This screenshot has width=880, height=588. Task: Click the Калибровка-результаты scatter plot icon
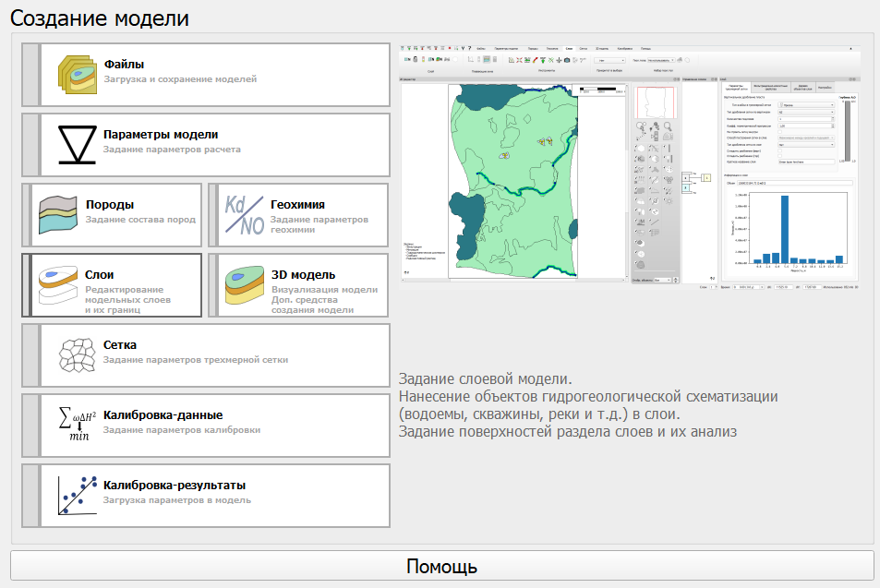point(77,495)
